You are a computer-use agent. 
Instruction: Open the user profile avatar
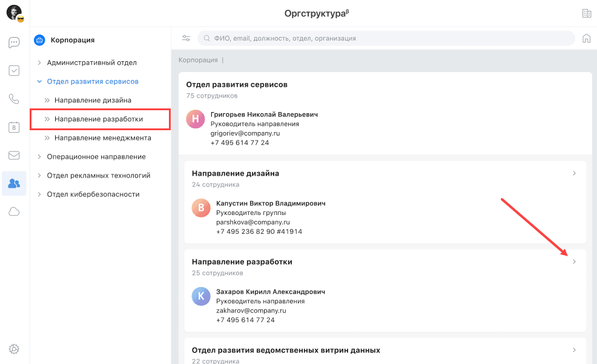pyautogui.click(x=15, y=13)
